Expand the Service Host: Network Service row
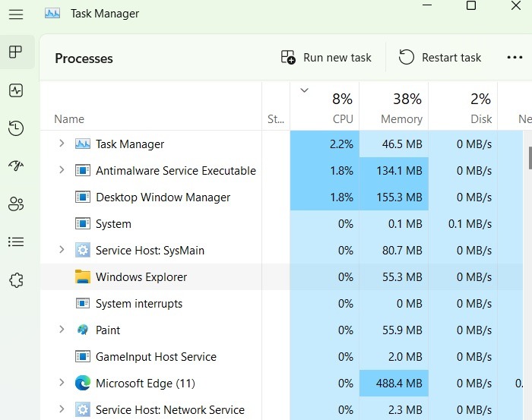This screenshot has width=532, height=420. (x=62, y=409)
